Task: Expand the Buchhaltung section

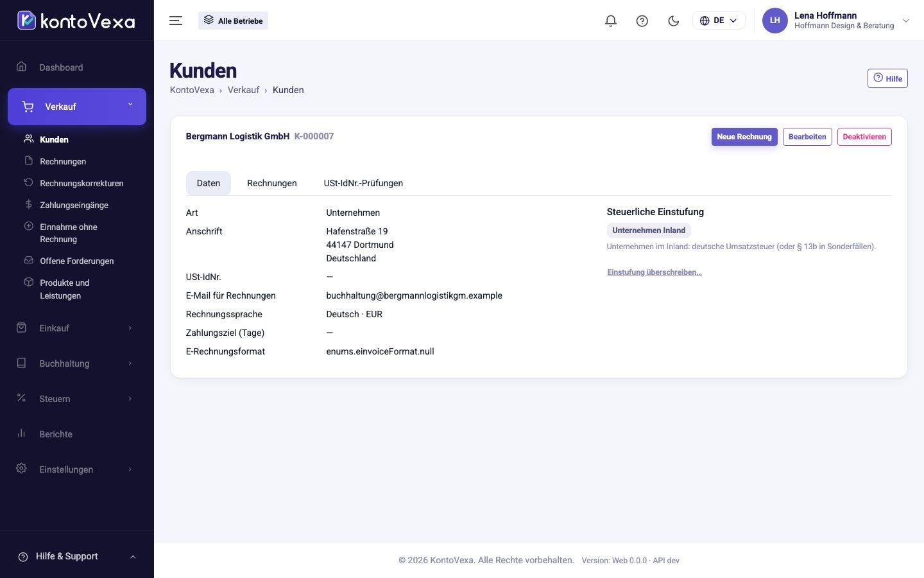Action: tap(77, 363)
